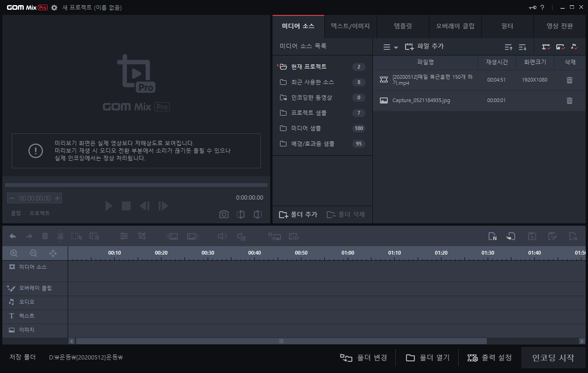Click the 파일명 column header
588x373 pixels.
point(426,62)
